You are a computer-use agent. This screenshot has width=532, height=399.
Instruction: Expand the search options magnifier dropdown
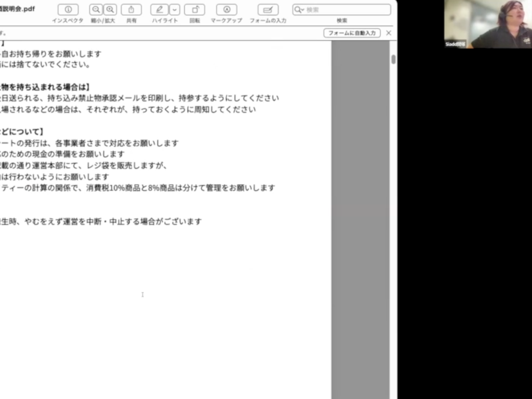[299, 10]
